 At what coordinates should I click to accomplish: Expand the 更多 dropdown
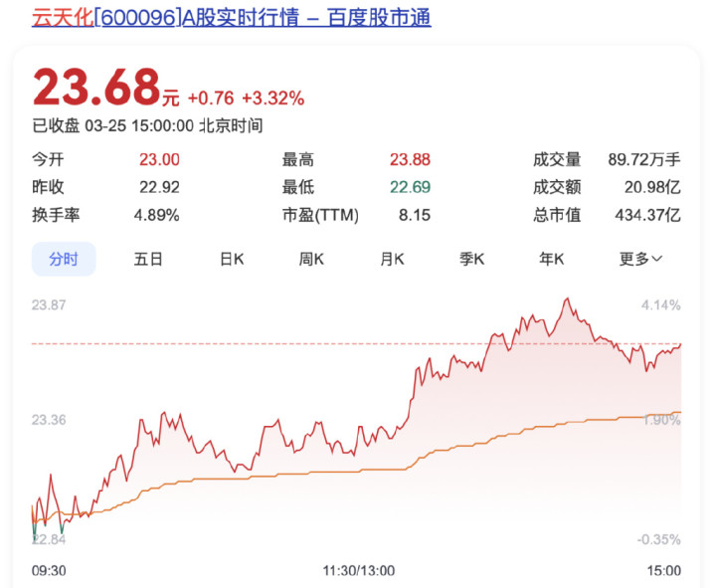point(640,259)
